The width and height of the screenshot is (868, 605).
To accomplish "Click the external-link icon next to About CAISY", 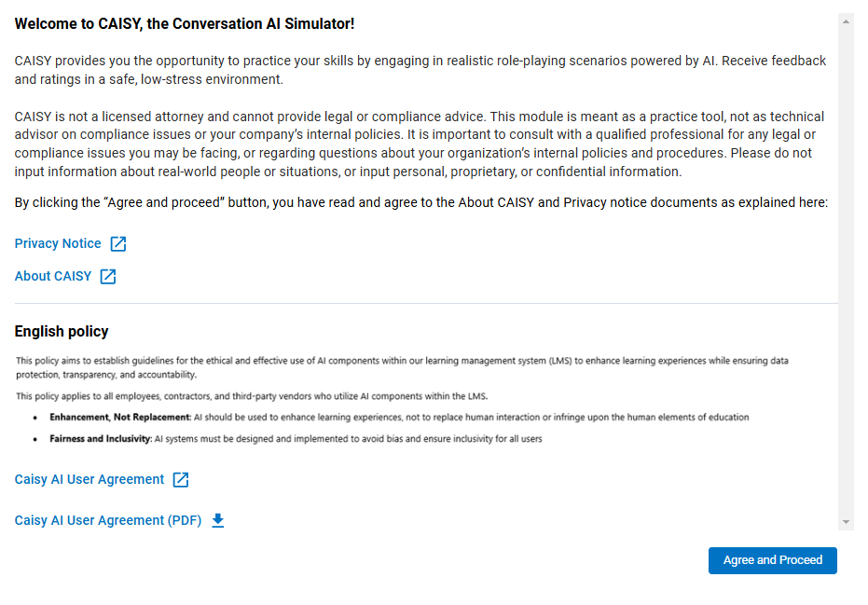I will tap(108, 276).
